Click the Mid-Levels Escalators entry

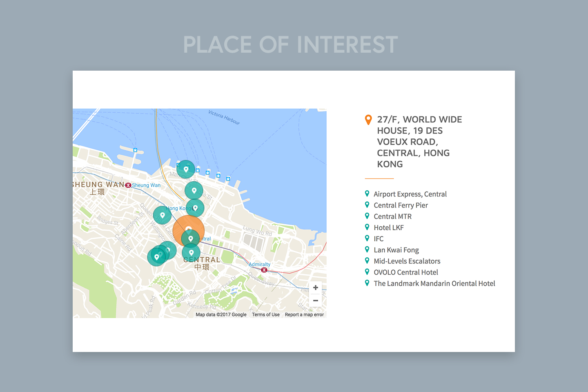pos(407,261)
